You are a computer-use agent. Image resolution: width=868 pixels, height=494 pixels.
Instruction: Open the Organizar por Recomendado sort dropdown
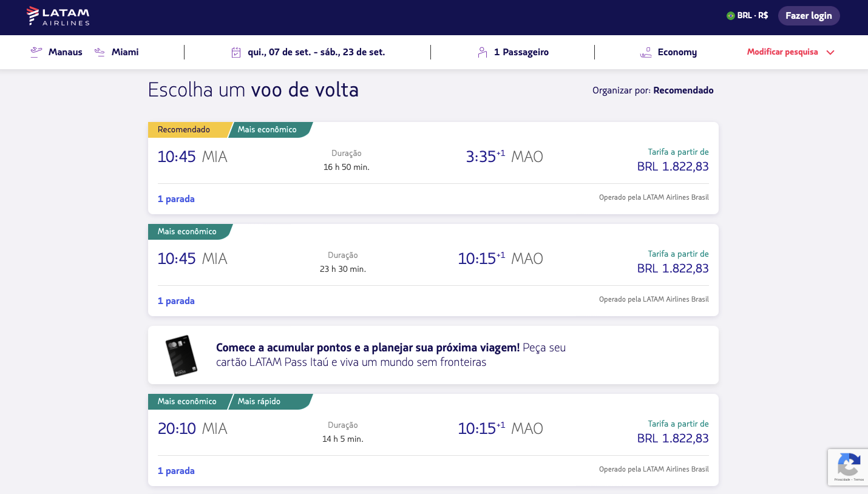click(683, 90)
